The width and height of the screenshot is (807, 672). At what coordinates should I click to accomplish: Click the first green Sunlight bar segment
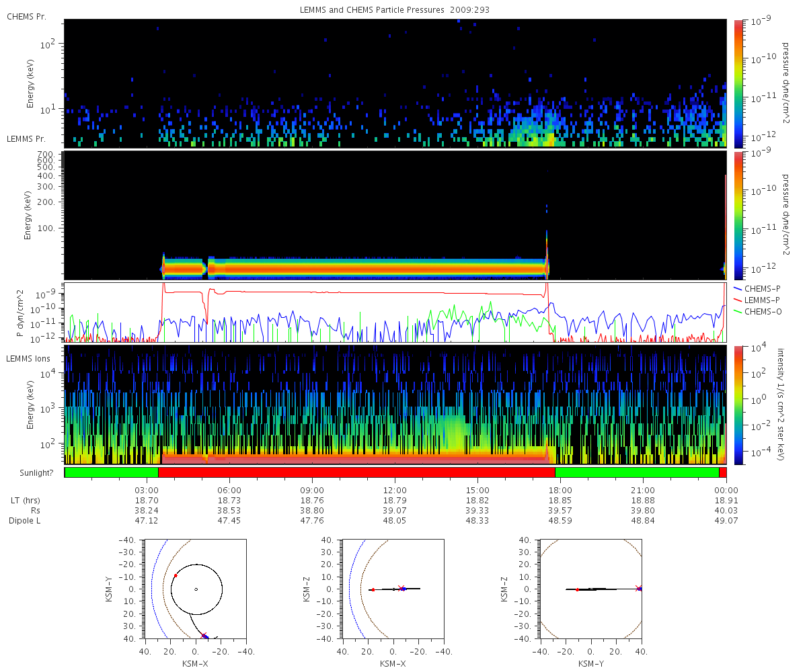(x=112, y=472)
